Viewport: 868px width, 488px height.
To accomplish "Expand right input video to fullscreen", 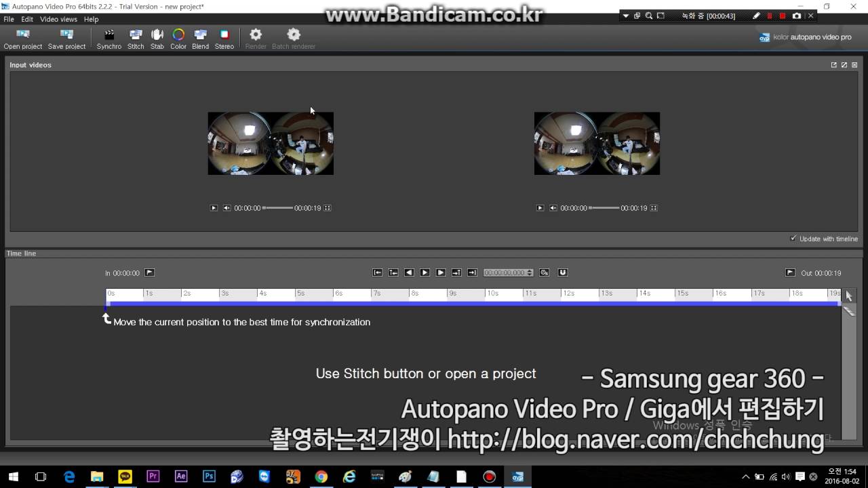I will coord(654,208).
